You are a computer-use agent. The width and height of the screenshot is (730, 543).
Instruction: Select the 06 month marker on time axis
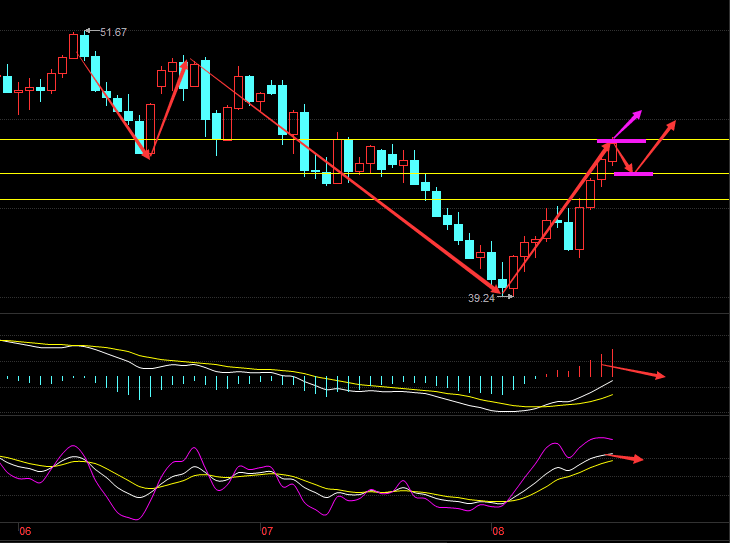[25, 531]
